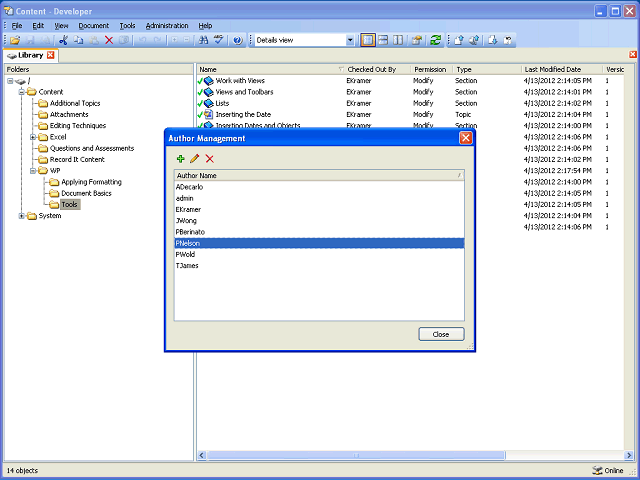Click the green Refresh arrows icon
The height and width of the screenshot is (480, 640).
coord(436,40)
